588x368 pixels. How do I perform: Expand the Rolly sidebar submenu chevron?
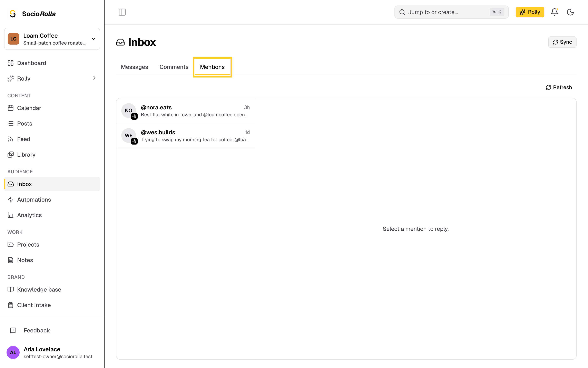click(94, 78)
